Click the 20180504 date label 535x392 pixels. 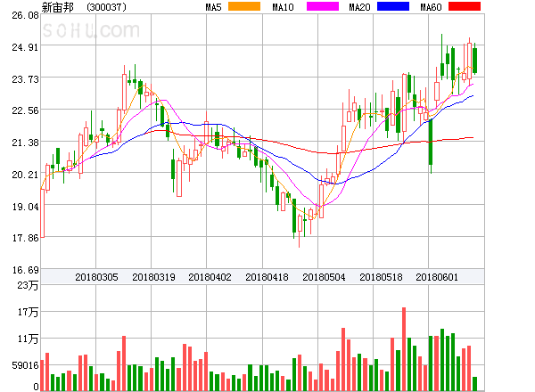[x=324, y=277]
